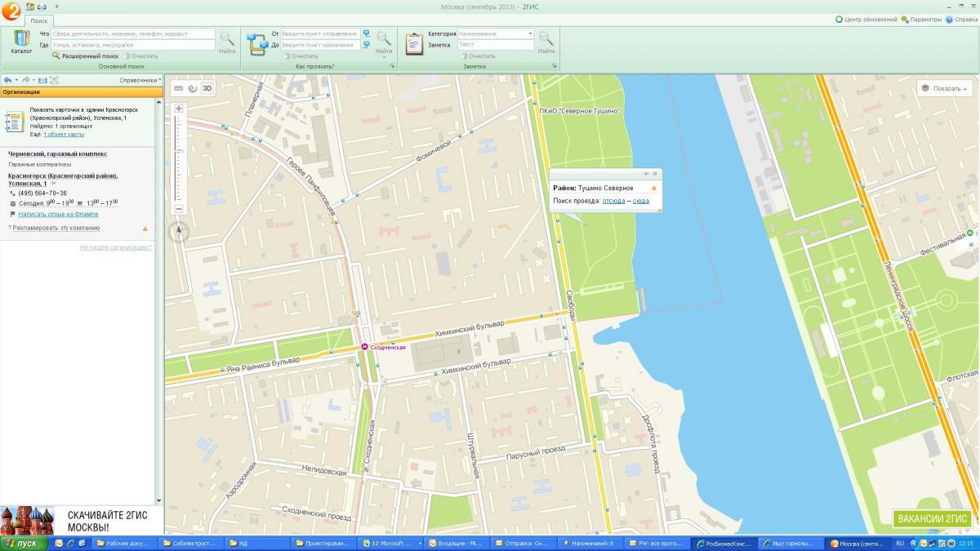Pick destination point on map icon
Viewport: 980px width, 551px height.
pos(367,45)
